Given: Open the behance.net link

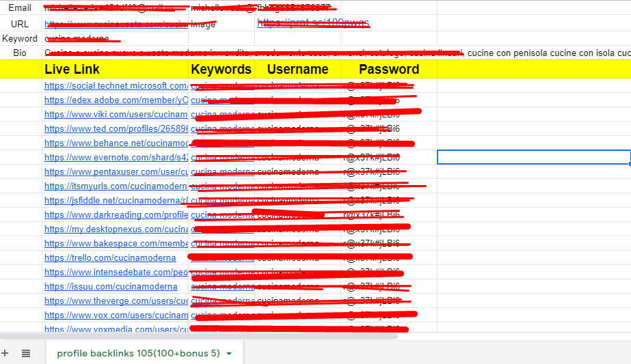Looking at the screenshot, I should click(x=116, y=143).
